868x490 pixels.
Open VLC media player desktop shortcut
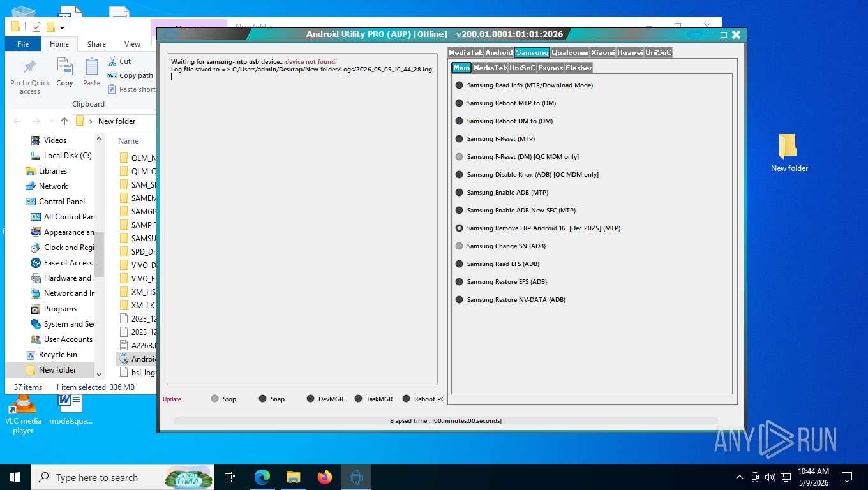pyautogui.click(x=23, y=414)
